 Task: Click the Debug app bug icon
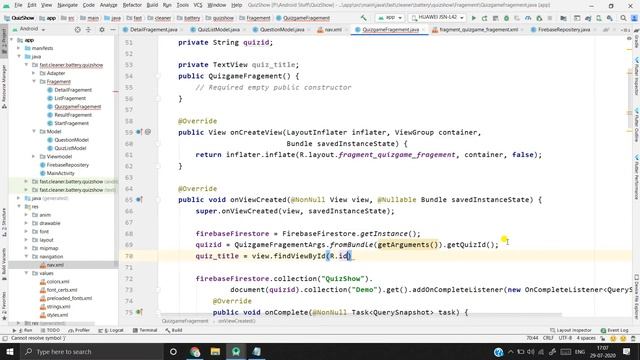506,18
